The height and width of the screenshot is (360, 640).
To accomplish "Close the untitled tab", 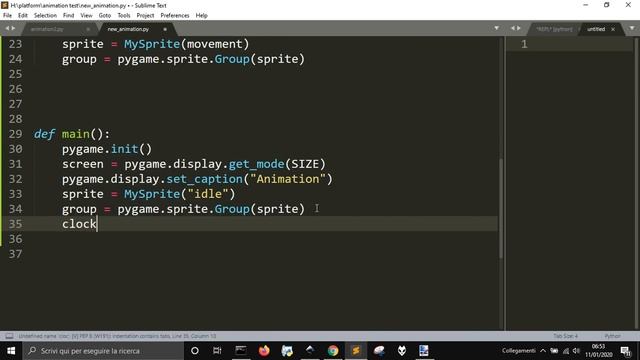I will point(613,29).
